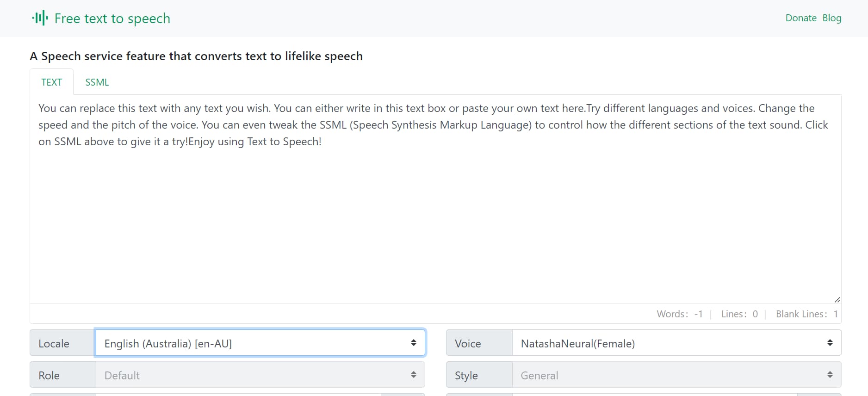Open the Voice dropdown showing NatashaNeural(Female)
This screenshot has height=396, width=868.
click(x=676, y=343)
